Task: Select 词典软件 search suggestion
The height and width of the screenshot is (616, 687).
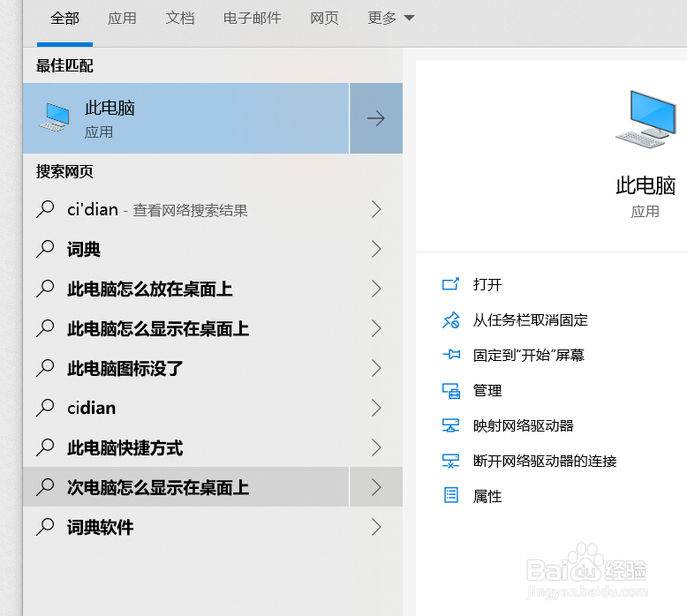Action: tap(185, 527)
